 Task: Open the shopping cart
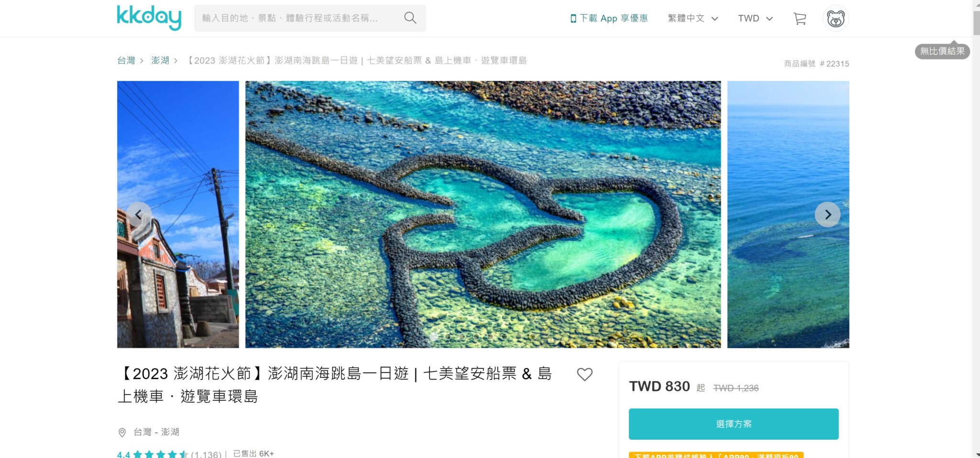(x=800, y=19)
